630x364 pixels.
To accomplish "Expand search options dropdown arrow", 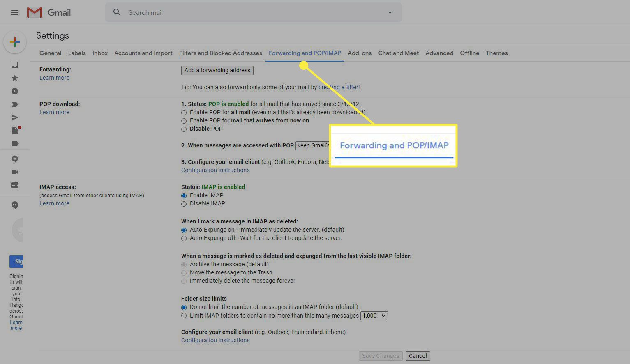I will [x=390, y=12].
